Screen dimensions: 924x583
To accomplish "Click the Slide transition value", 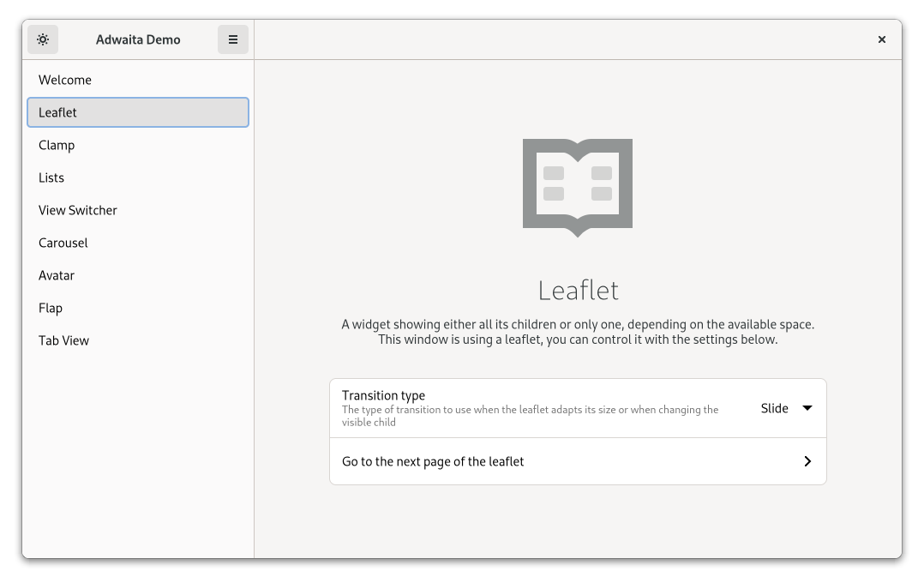I will point(774,408).
